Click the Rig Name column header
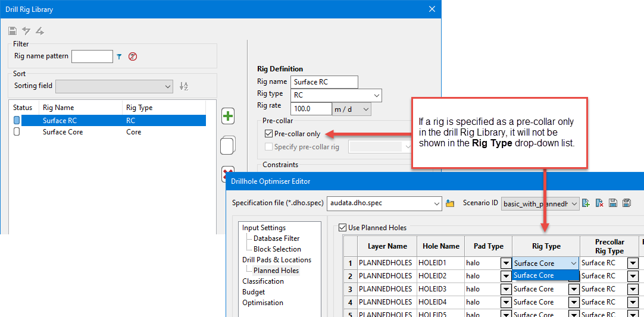 click(58, 108)
